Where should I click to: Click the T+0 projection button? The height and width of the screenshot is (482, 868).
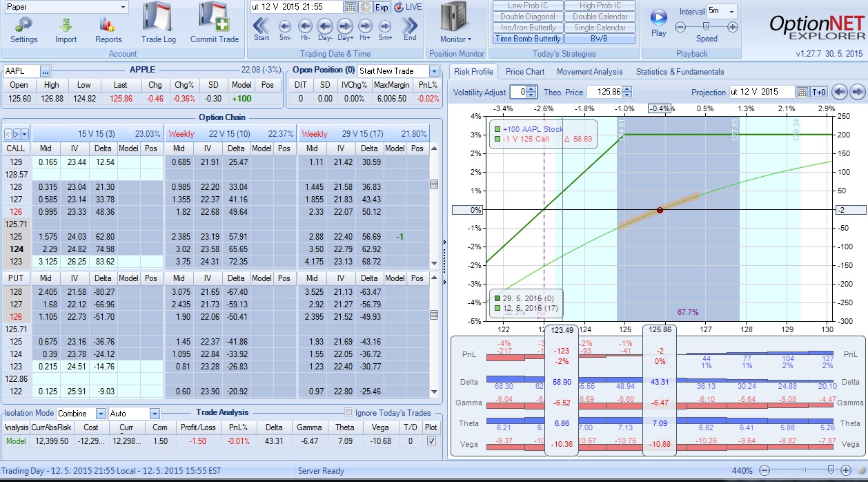[x=819, y=92]
